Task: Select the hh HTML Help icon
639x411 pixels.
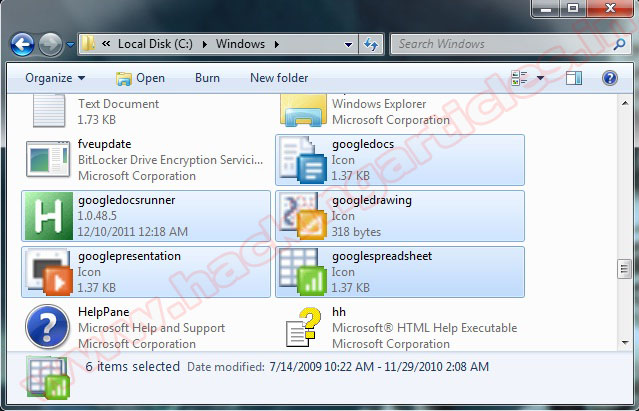Action: point(304,327)
